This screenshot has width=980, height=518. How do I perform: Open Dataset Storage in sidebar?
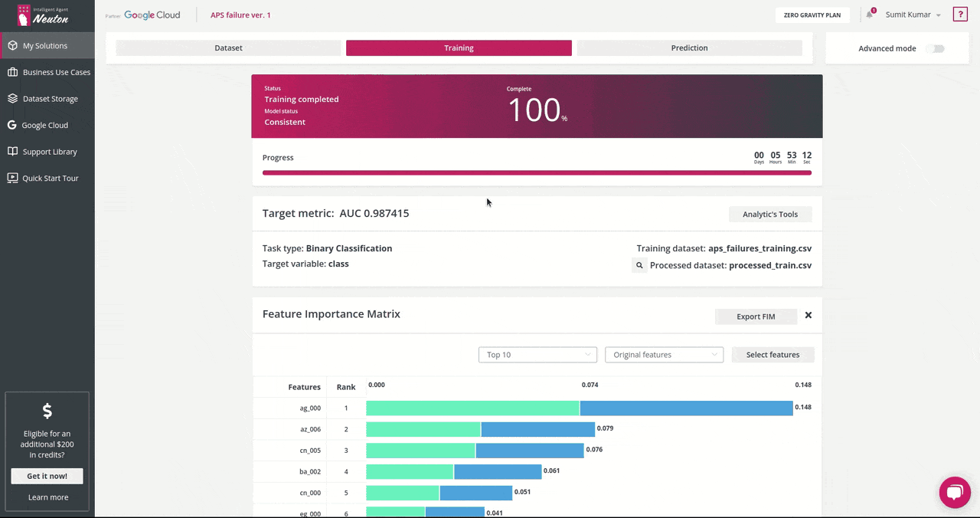pos(47,99)
